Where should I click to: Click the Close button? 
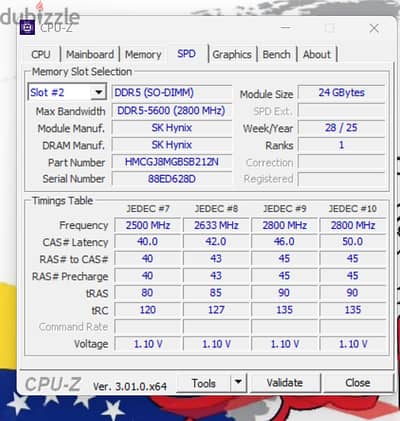358,383
